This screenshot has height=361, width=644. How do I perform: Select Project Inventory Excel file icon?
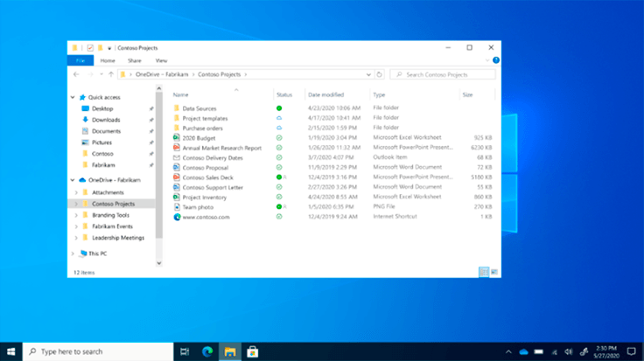coord(177,198)
